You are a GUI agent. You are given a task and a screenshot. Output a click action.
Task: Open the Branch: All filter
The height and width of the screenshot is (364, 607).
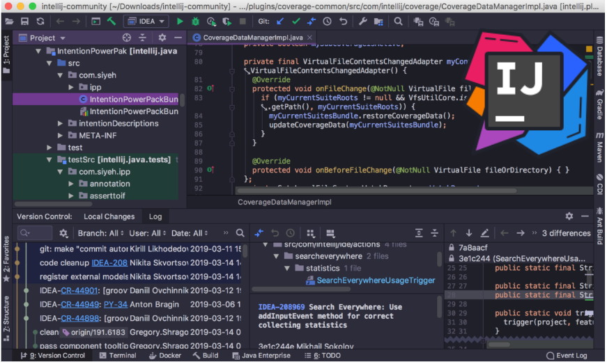[100, 233]
